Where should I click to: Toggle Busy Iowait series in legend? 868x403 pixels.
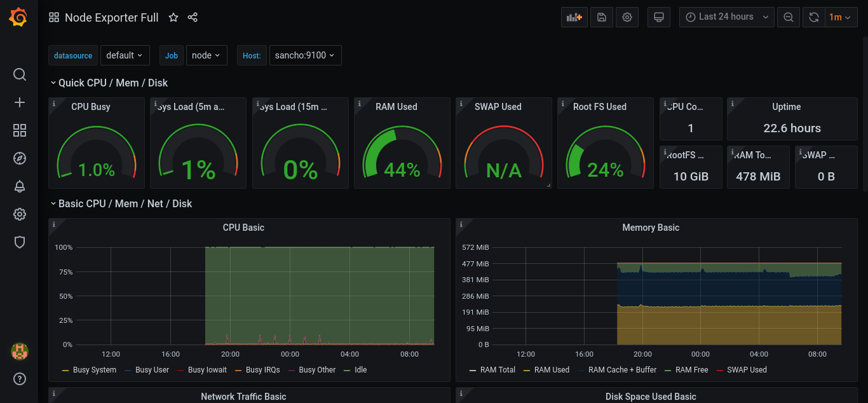[x=207, y=370]
